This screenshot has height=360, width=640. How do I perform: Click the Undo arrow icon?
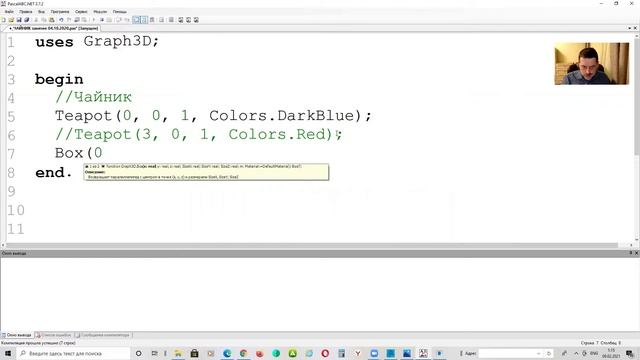point(61,20)
